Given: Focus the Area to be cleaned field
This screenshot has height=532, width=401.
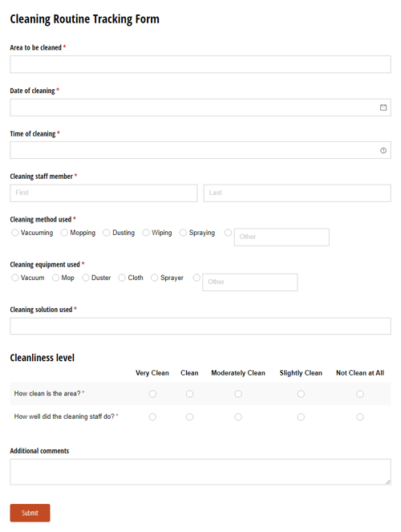Looking at the screenshot, I should tap(200, 64).
